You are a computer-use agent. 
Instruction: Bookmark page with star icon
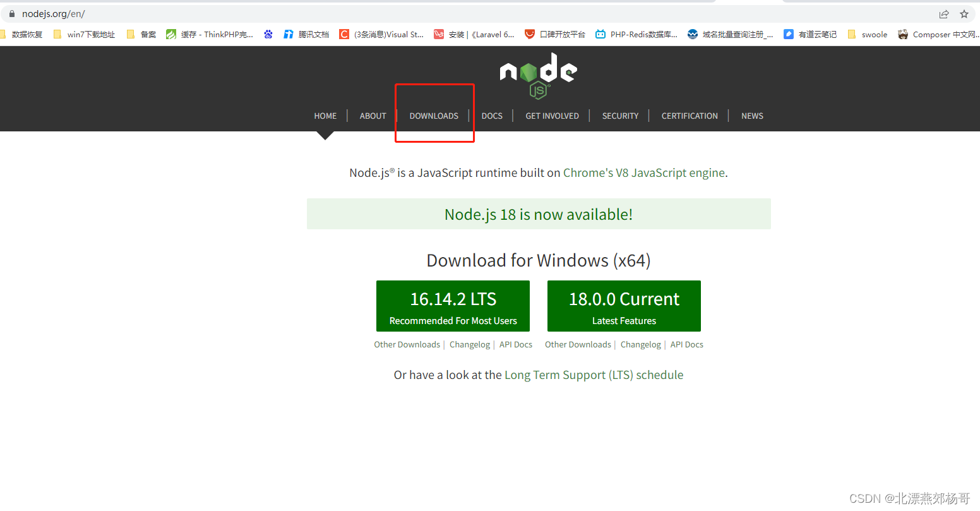coord(964,14)
